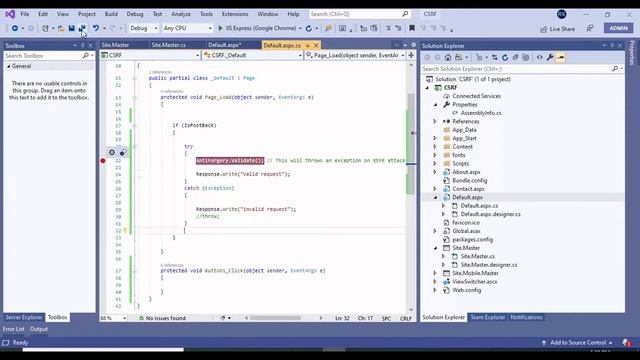This screenshot has width=640, height=360.
Task: Open the IIS Express browser dropdown arrow
Action: 300,28
